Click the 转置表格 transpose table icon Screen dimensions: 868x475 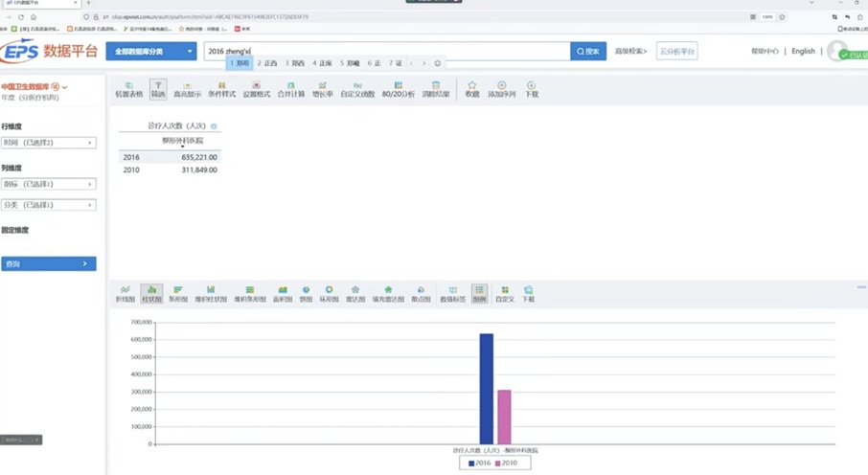click(128, 89)
